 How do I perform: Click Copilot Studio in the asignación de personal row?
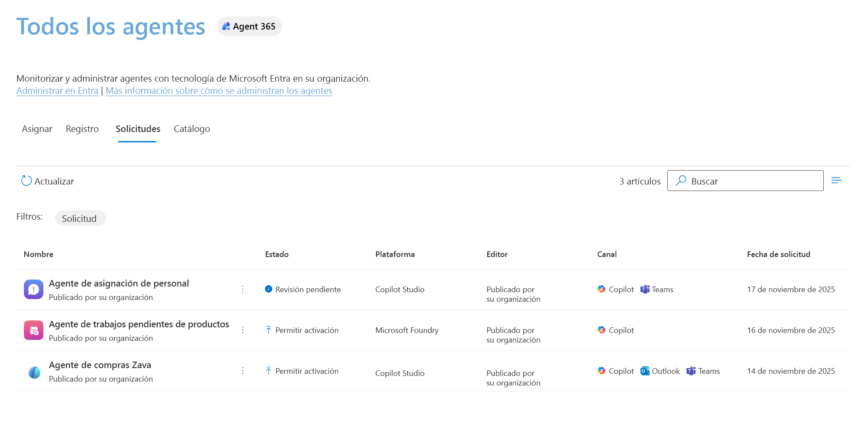click(400, 290)
